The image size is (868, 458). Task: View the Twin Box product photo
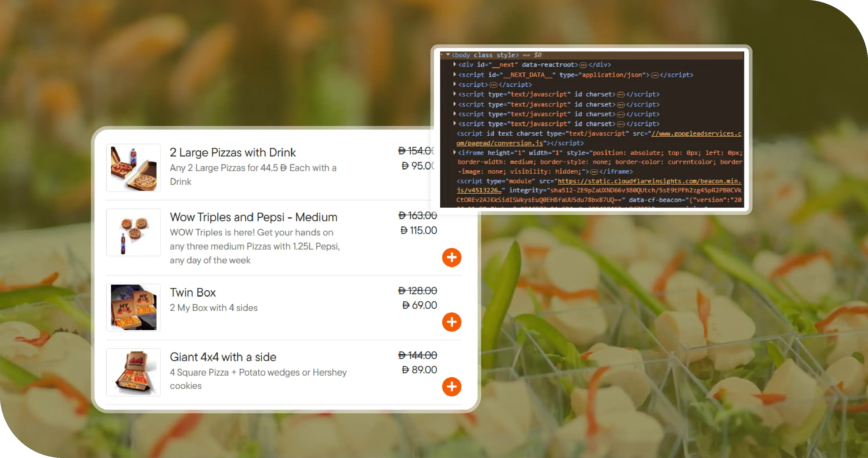coord(133,308)
